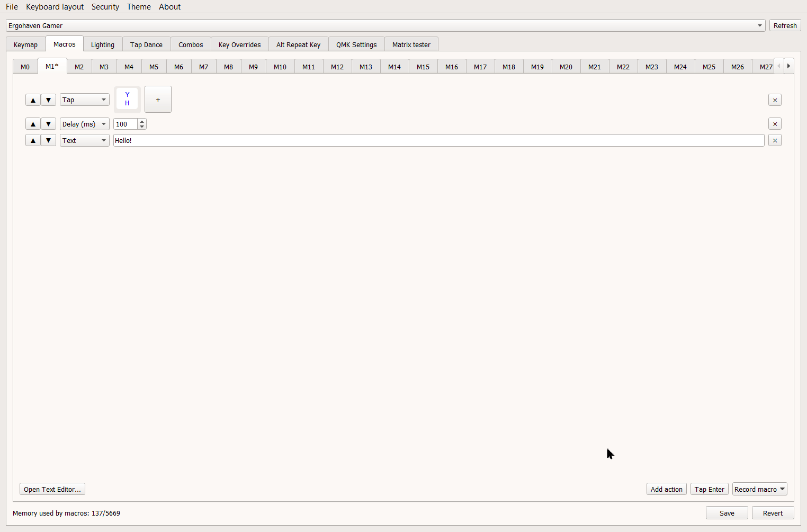Expand the Delay (ms) type dropdown
Image resolution: width=807 pixels, height=532 pixels.
(x=84, y=124)
